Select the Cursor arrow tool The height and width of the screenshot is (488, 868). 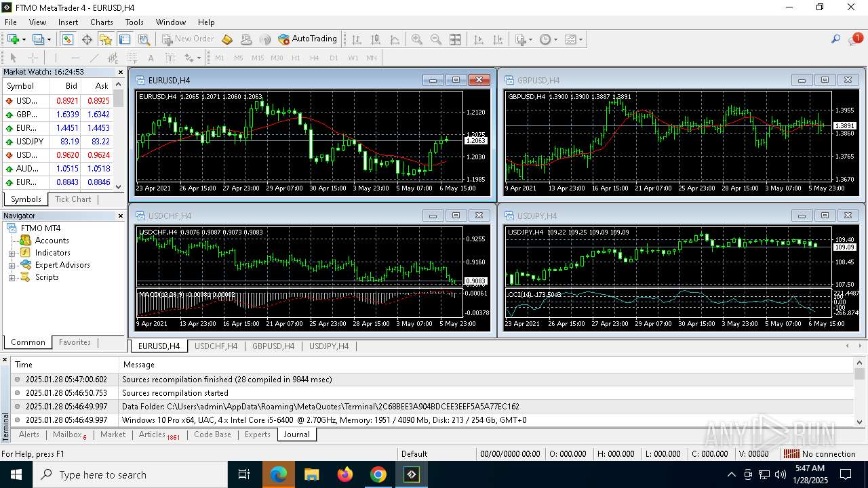(x=13, y=58)
